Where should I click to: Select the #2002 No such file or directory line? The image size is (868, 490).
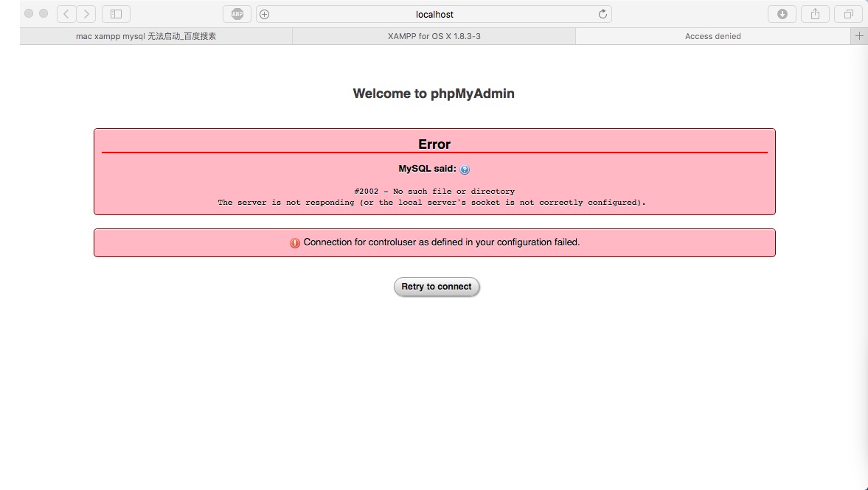click(434, 192)
